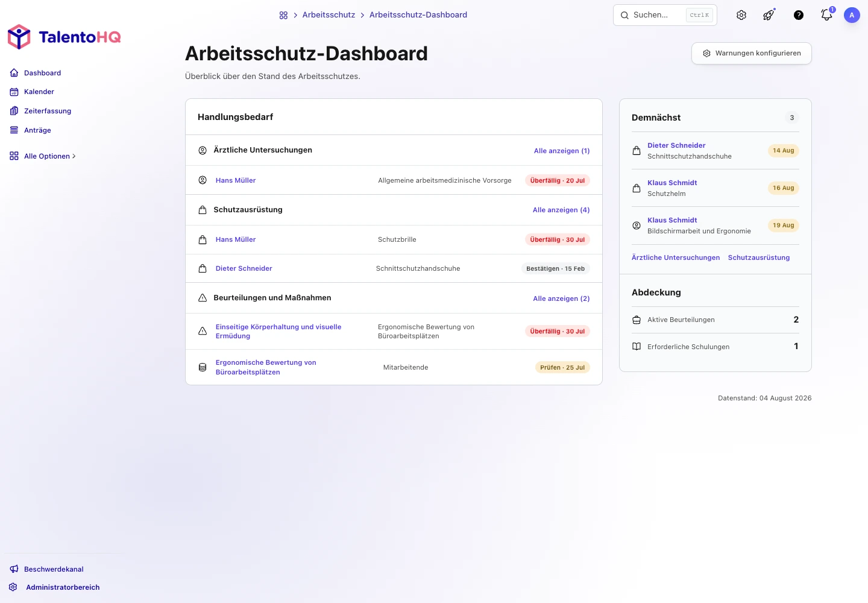The height and width of the screenshot is (603, 868).
Task: Click bag icon in Dieter Schneider action row
Action: [x=203, y=269]
